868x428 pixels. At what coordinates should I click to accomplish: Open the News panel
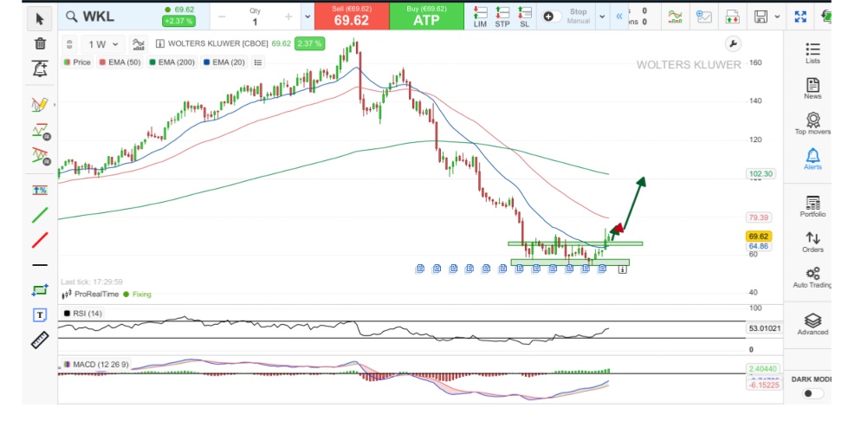pyautogui.click(x=813, y=88)
